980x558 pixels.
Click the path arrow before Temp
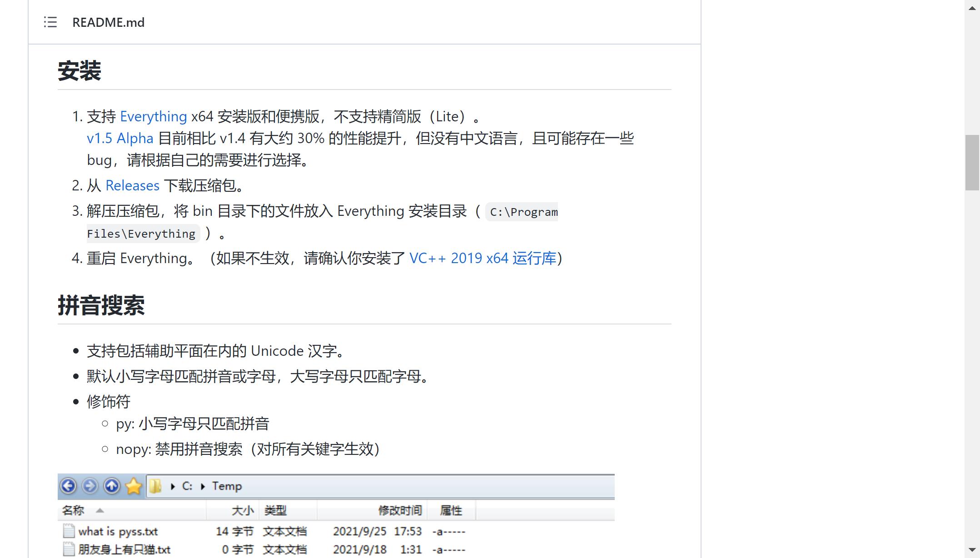point(203,486)
